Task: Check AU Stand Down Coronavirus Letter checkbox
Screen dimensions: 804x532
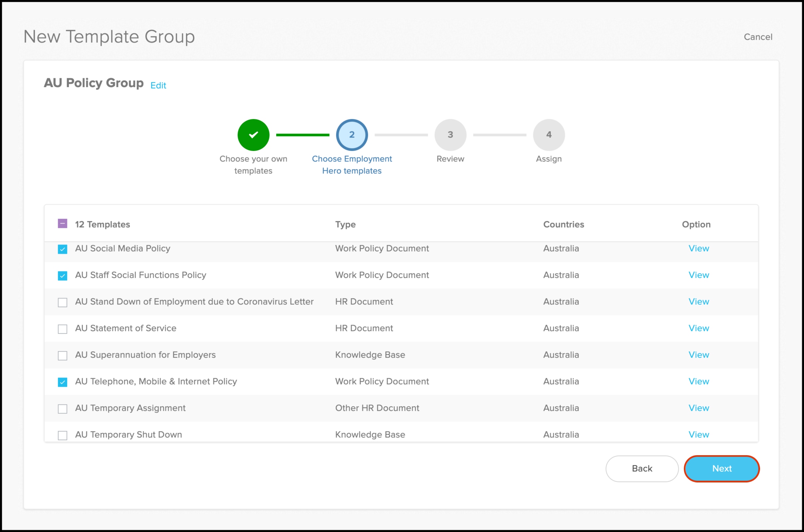Action: [63, 302]
